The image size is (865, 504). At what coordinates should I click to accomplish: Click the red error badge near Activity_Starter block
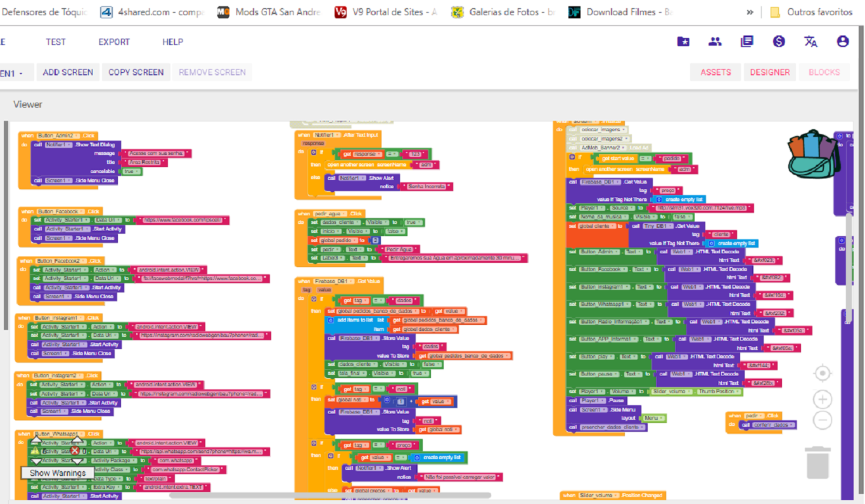[x=74, y=451]
